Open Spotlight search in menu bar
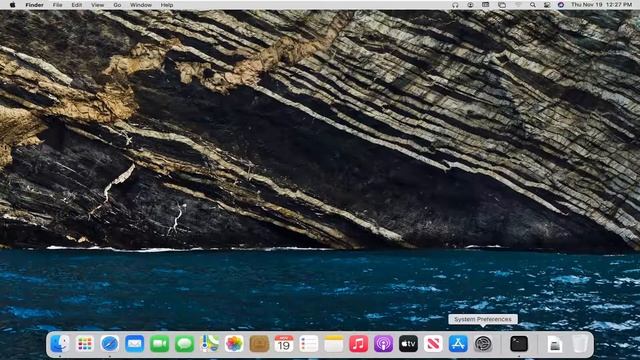The height and width of the screenshot is (360, 640). (533, 5)
